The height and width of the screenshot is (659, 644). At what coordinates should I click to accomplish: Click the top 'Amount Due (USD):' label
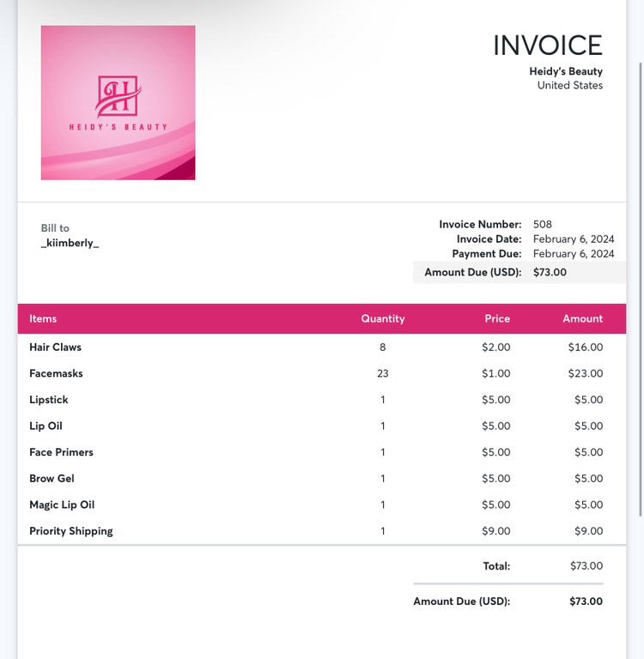[473, 272]
